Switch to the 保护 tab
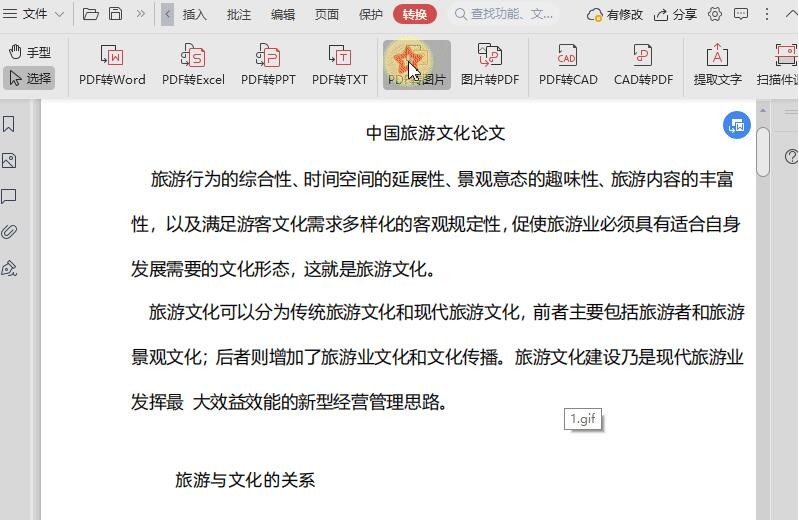 pos(370,14)
